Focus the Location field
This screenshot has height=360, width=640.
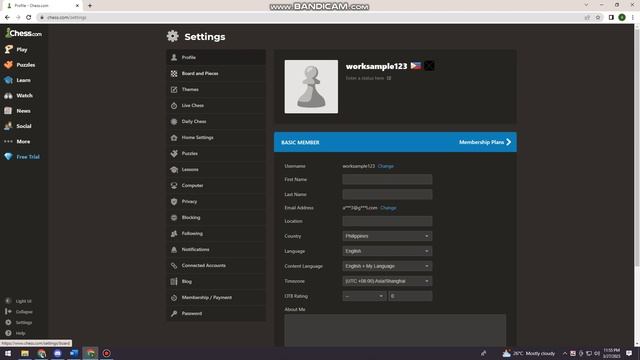(x=387, y=221)
